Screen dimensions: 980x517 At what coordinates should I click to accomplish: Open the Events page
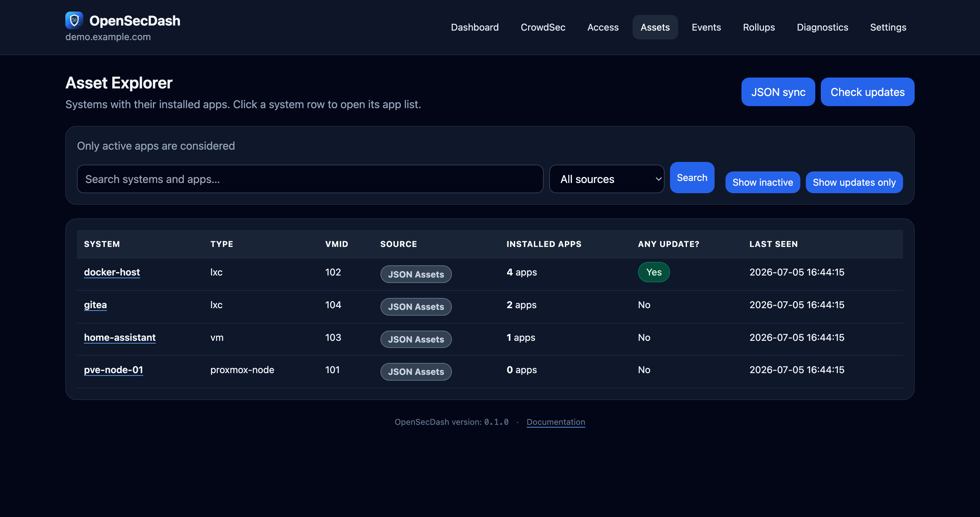coord(706,27)
